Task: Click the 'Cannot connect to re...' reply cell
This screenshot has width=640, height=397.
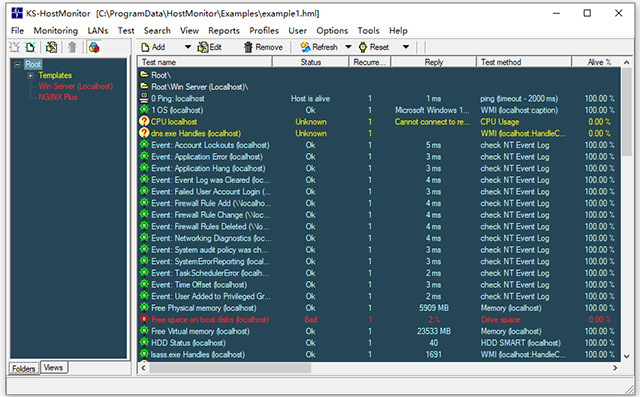Action: [432, 122]
